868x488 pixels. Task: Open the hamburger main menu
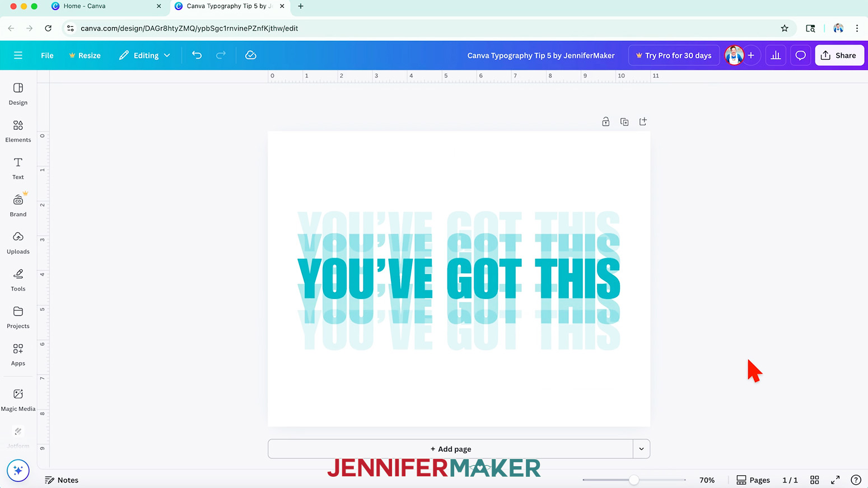point(18,55)
